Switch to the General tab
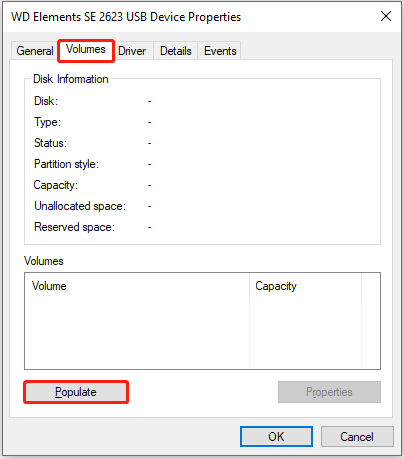This screenshot has width=404, height=459. pos(34,51)
